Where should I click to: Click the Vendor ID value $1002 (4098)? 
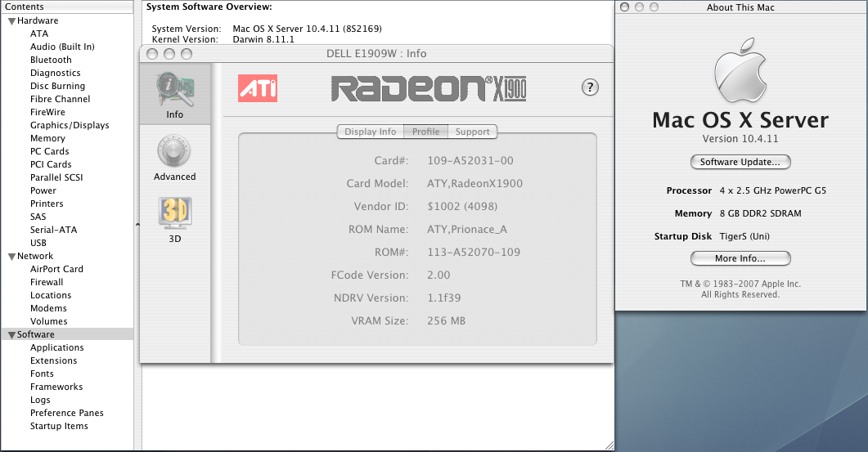pyautogui.click(x=462, y=207)
